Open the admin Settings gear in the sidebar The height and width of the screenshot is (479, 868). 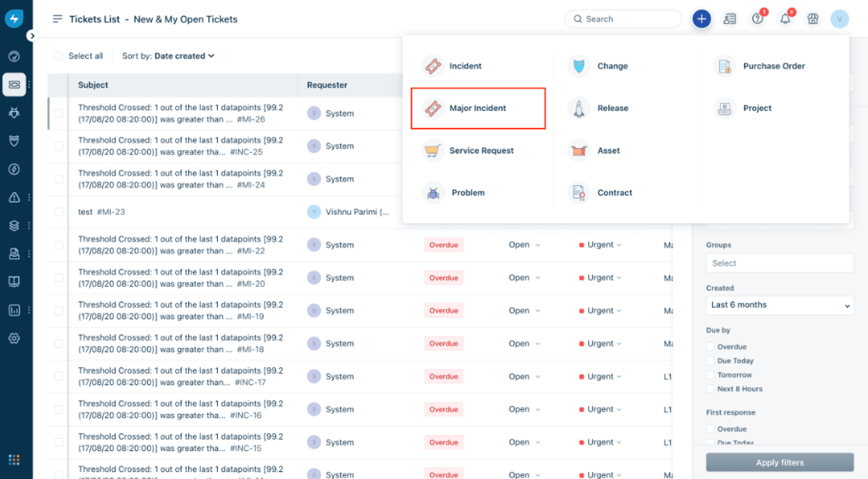[x=14, y=338]
